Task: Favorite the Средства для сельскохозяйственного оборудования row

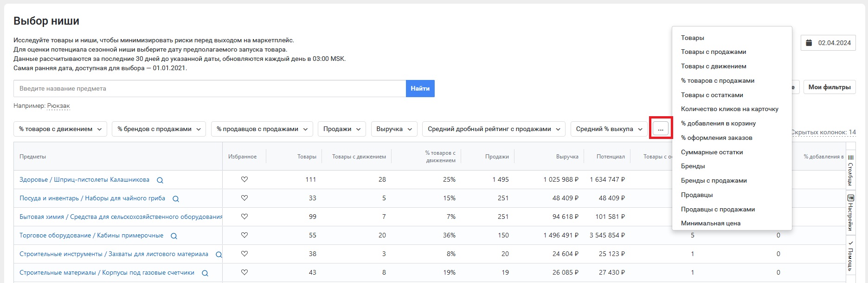Action: click(x=244, y=217)
